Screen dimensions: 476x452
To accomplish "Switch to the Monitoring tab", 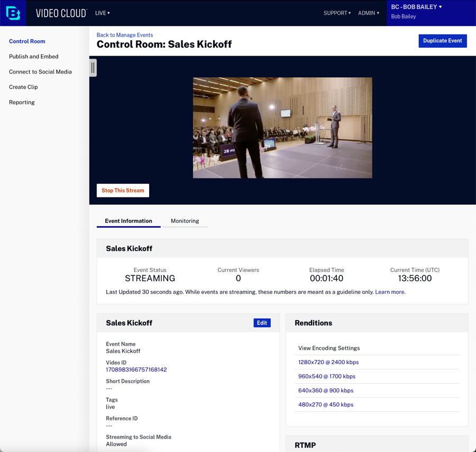I will click(185, 221).
